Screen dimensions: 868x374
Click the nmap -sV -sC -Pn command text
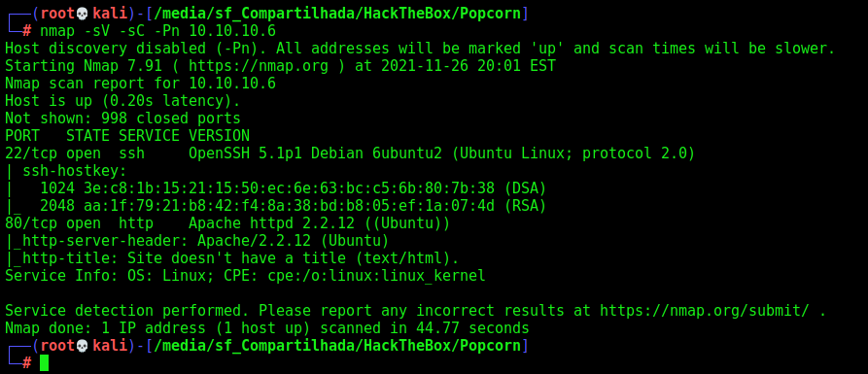[157, 31]
